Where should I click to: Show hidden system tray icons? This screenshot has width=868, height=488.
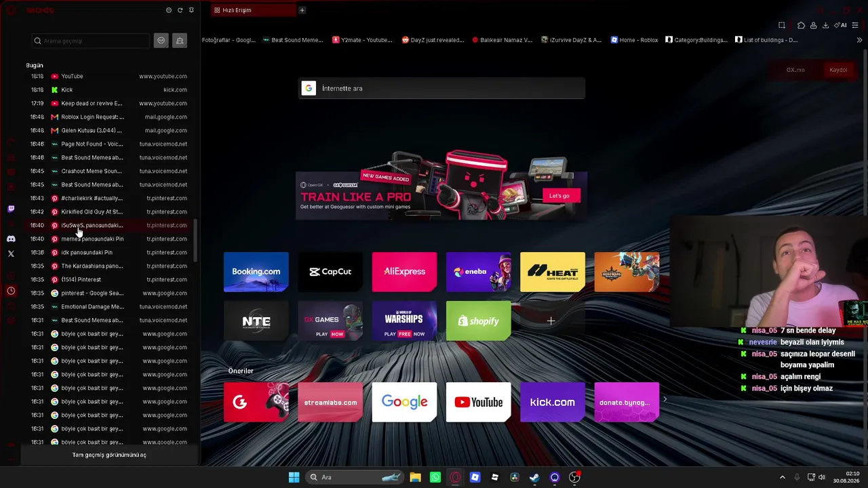782,477
